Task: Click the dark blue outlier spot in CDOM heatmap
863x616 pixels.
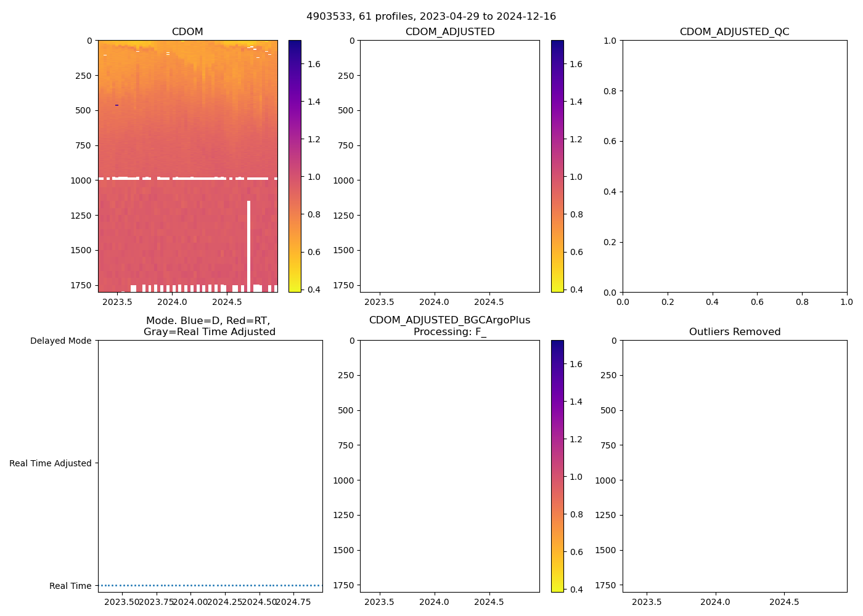Action: click(117, 105)
